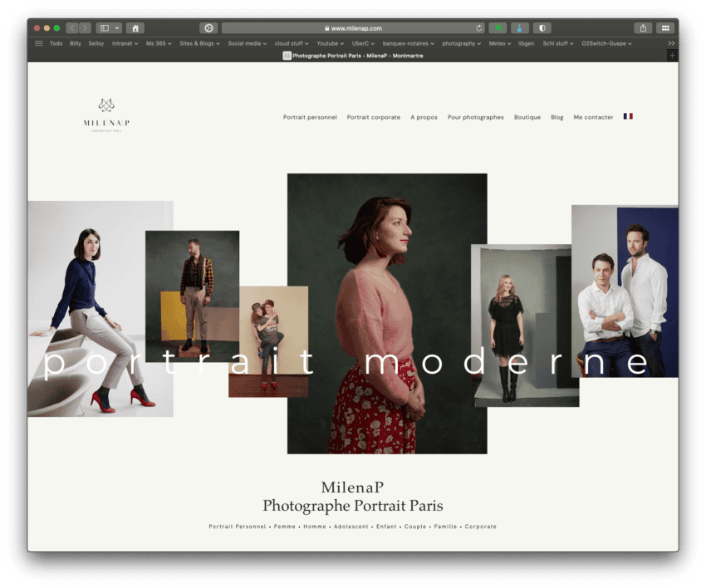
Task: Go forward to the next page
Action: tap(85, 28)
